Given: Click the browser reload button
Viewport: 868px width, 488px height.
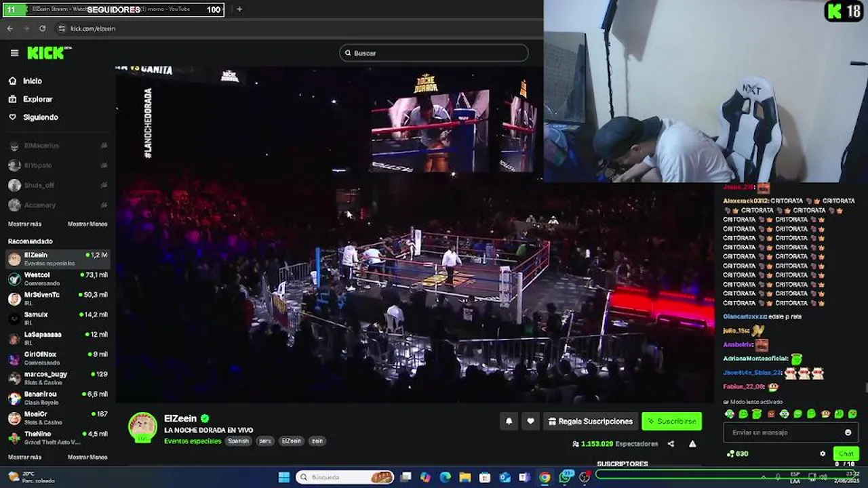Looking at the screenshot, I should tap(42, 28).
